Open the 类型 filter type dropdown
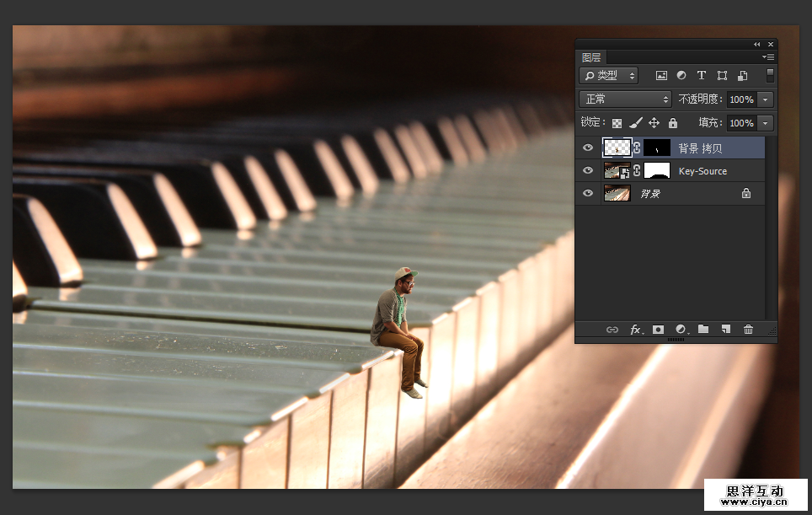The width and height of the screenshot is (812, 515). tap(609, 76)
